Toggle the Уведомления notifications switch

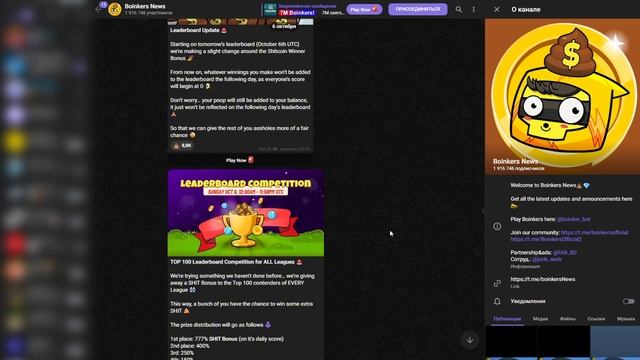(629, 301)
